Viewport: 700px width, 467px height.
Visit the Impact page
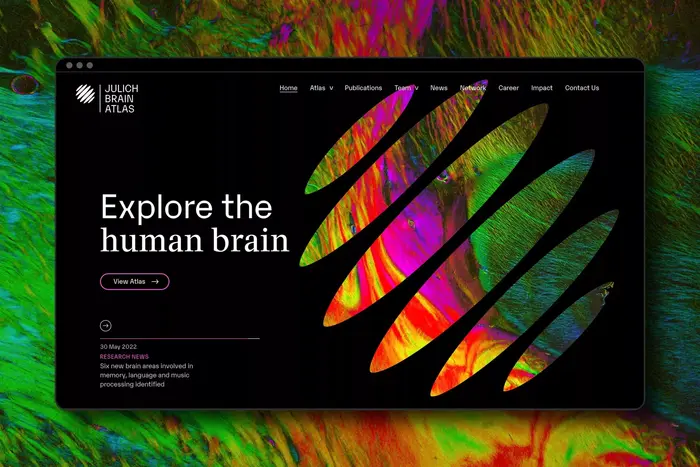[542, 88]
